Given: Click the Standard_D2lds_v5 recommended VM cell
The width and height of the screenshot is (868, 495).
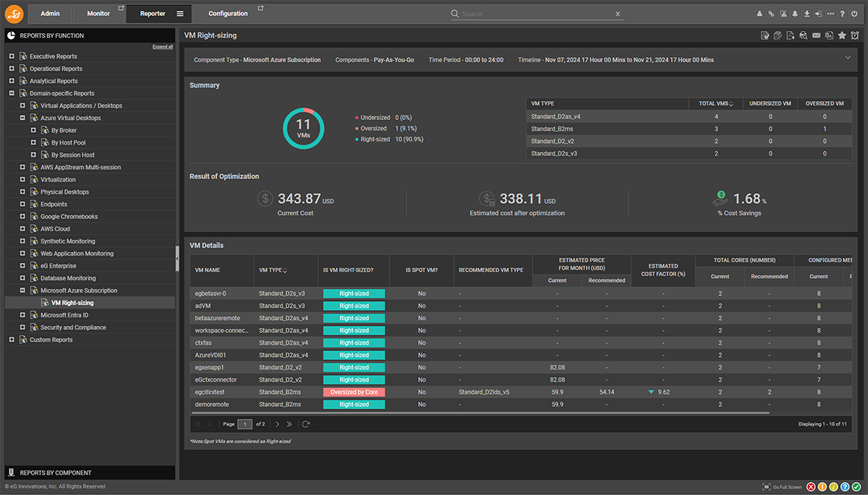Looking at the screenshot, I should tap(484, 392).
